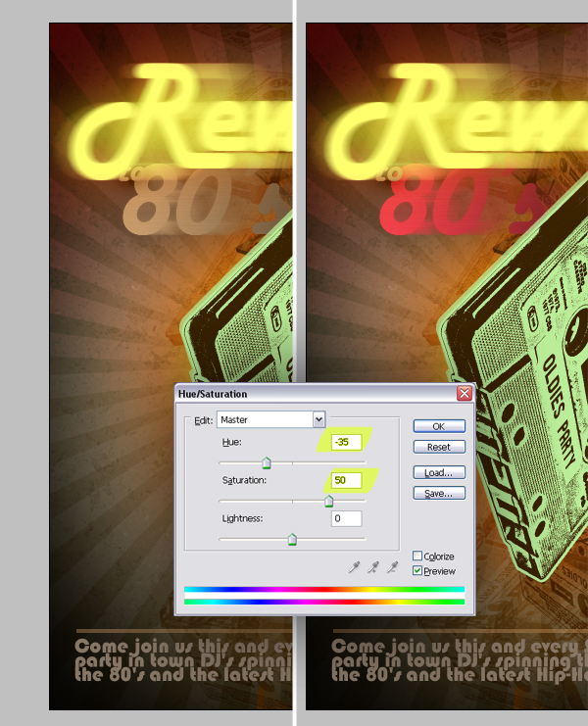The height and width of the screenshot is (726, 588).
Task: Click the Lightness slider handle
Action: coord(292,539)
